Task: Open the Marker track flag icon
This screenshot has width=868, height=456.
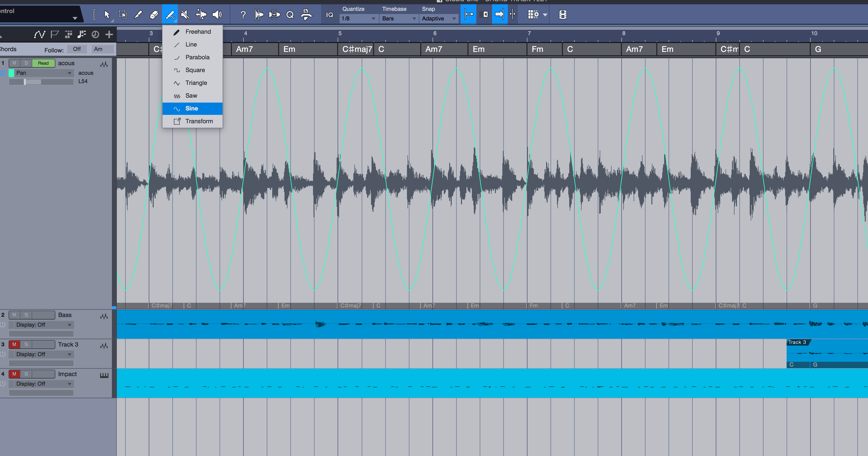Action: tap(55, 34)
